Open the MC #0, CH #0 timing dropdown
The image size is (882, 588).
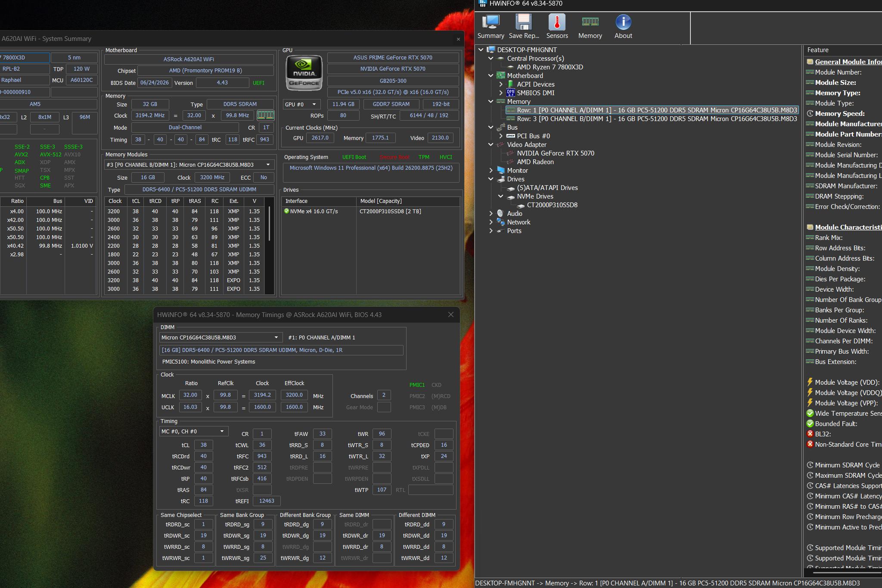tap(193, 431)
